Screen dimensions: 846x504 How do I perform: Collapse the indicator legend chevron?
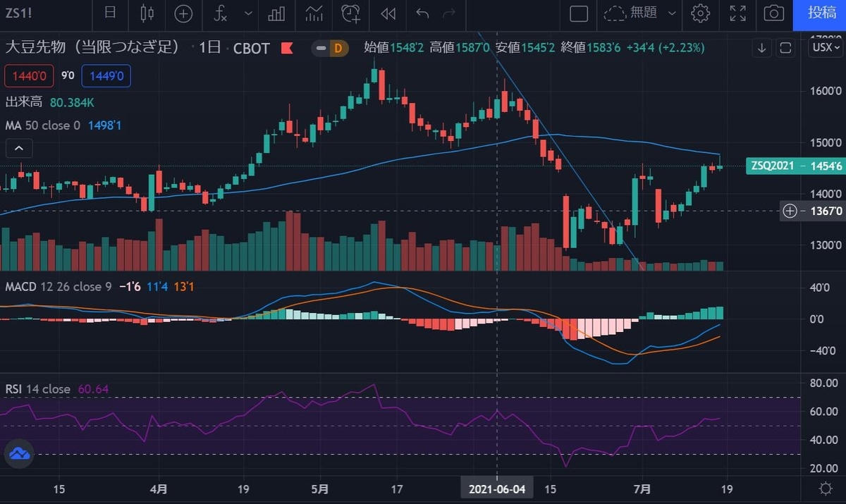[19, 149]
